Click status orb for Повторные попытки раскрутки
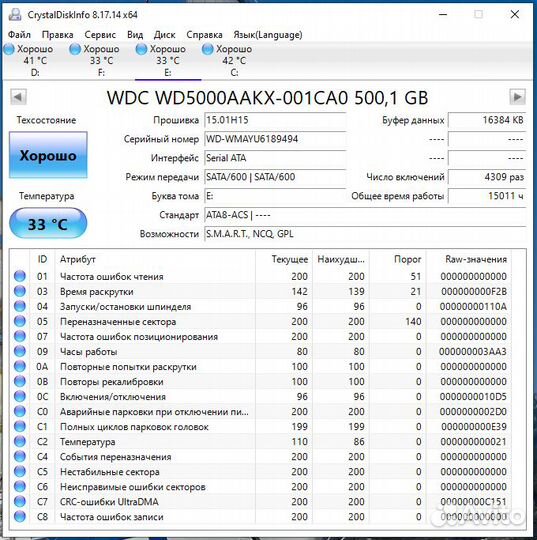 click(x=20, y=366)
